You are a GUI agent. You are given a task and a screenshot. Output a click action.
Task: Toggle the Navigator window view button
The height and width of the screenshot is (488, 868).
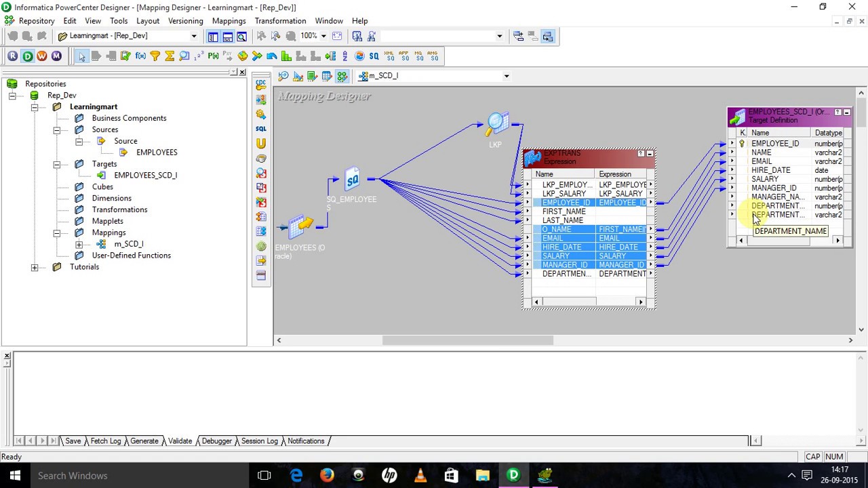[213, 37]
